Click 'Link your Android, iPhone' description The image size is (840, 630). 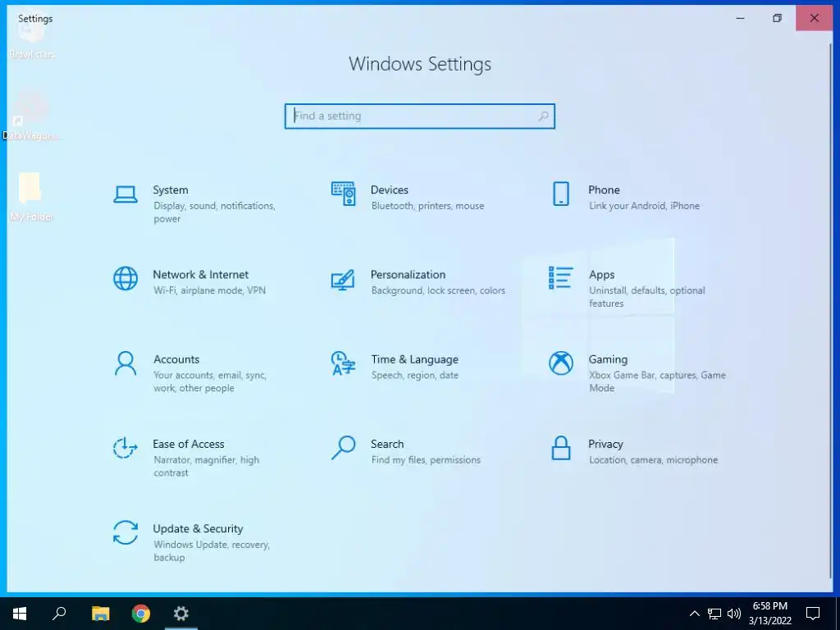[644, 206]
